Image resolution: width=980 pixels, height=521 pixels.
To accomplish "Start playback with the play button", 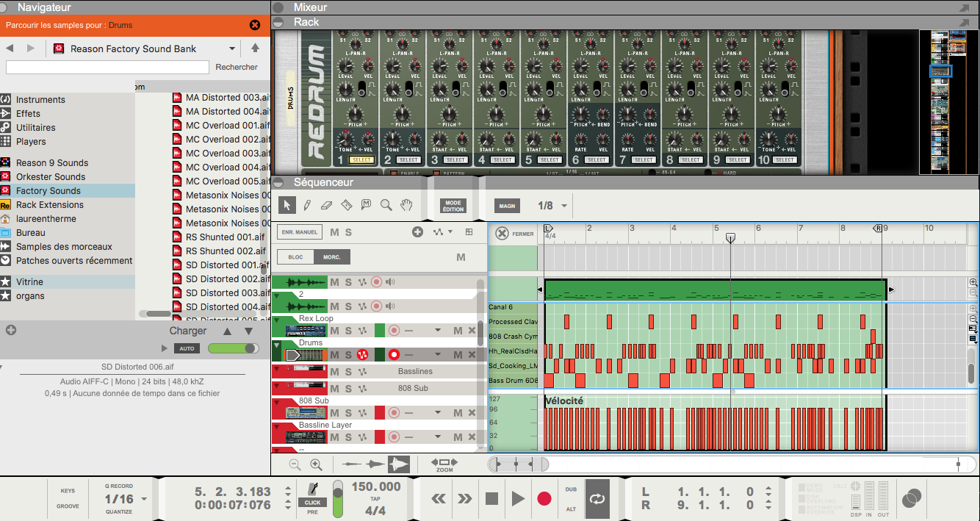I will pyautogui.click(x=518, y=499).
